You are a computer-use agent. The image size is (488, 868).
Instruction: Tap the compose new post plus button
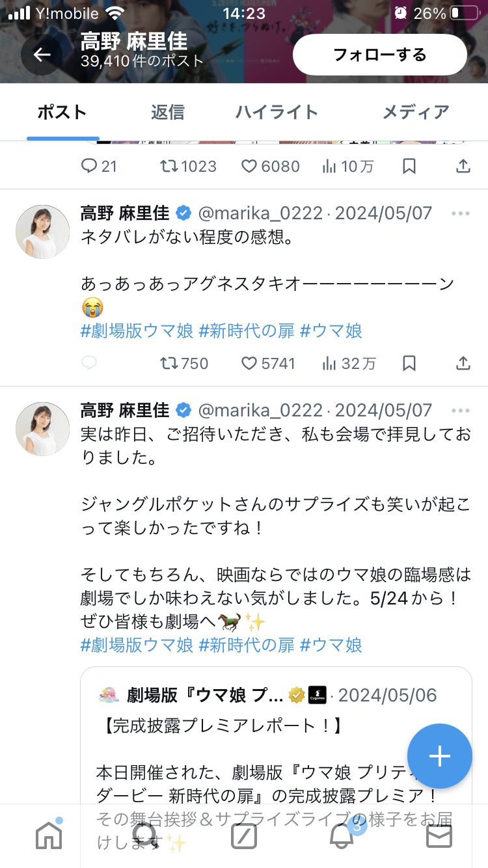[439, 756]
